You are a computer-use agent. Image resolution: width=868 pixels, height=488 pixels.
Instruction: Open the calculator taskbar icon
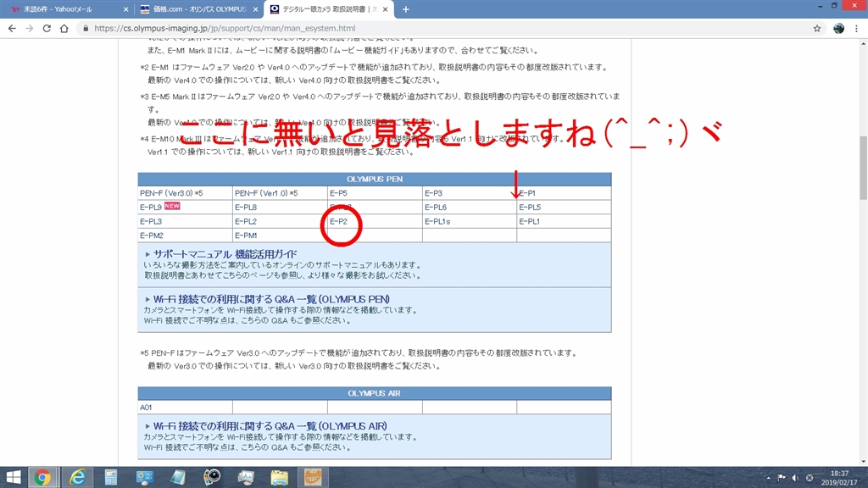point(111,477)
